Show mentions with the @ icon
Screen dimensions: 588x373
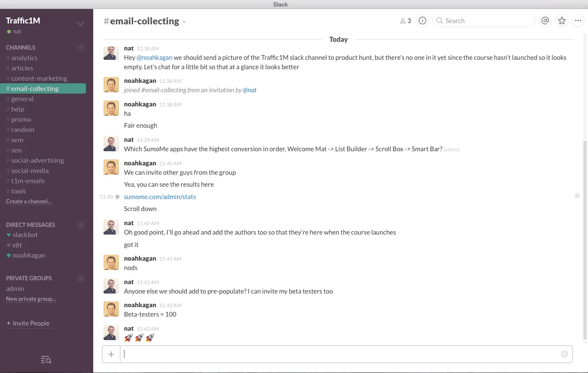coord(545,21)
